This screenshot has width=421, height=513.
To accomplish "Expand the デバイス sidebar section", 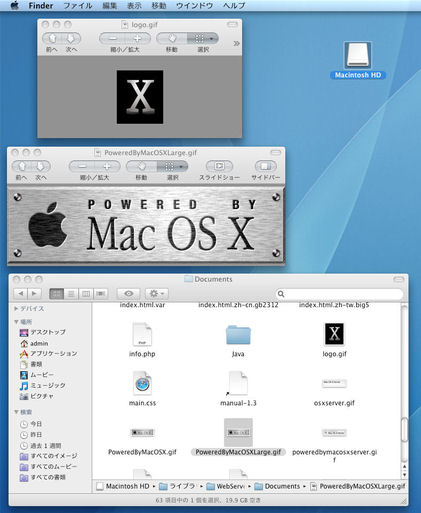I will click(16, 309).
